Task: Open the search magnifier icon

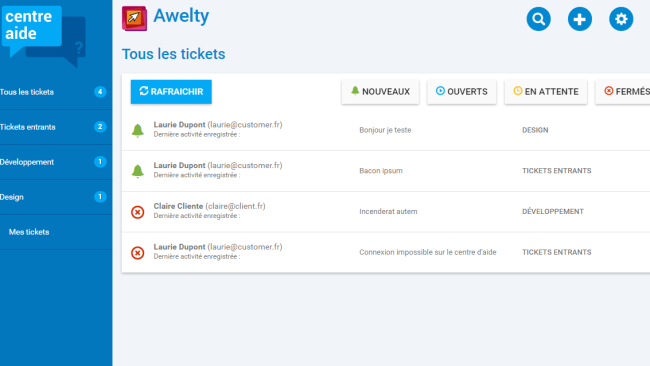Action: (538, 19)
